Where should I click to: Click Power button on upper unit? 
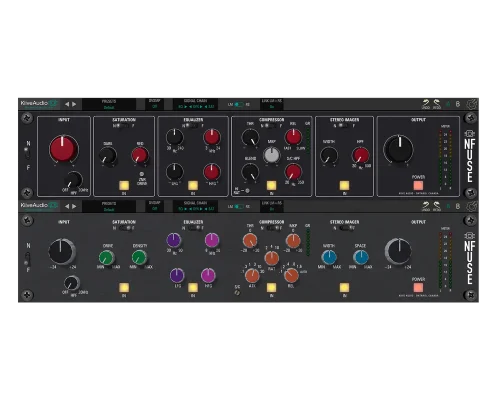pos(418,185)
